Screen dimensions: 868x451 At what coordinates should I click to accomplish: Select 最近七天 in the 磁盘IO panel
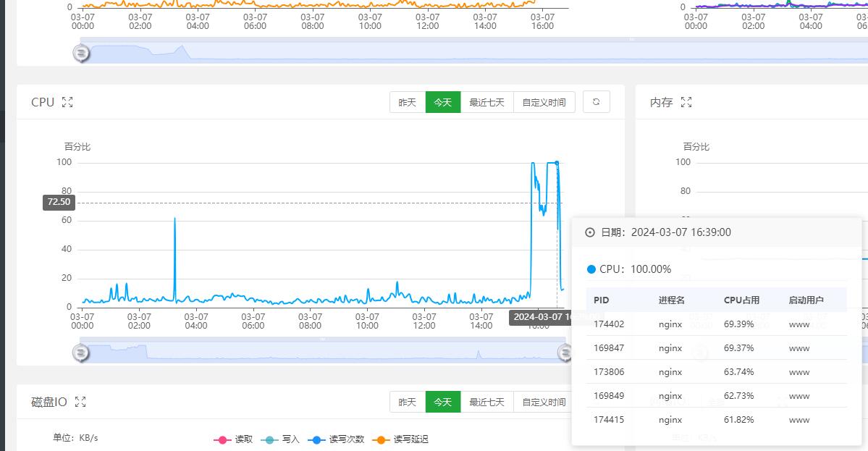coord(487,402)
